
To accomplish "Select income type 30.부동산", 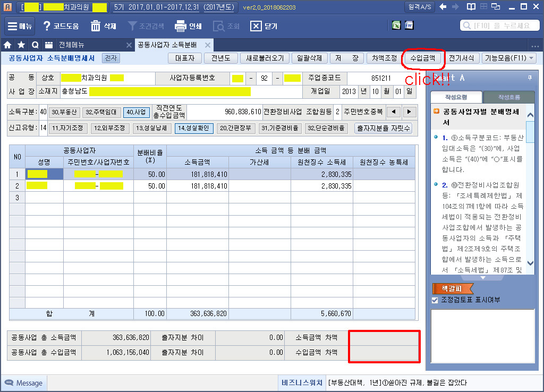I will (x=64, y=112).
